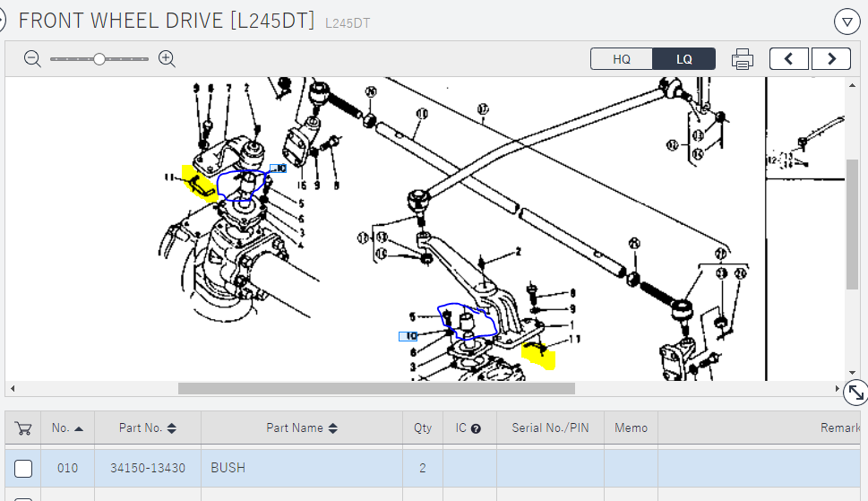Sort the table by No. column
This screenshot has height=501, width=868.
coord(68,428)
